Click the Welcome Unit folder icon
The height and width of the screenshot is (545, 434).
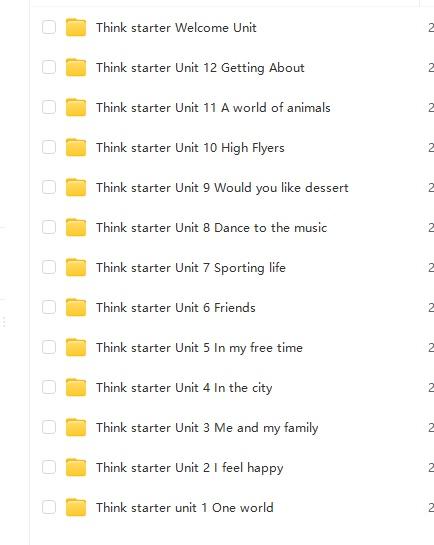tap(76, 27)
